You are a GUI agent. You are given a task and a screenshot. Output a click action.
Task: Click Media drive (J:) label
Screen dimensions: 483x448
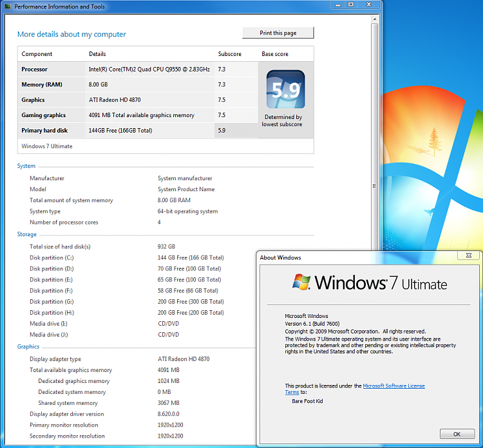(x=49, y=335)
